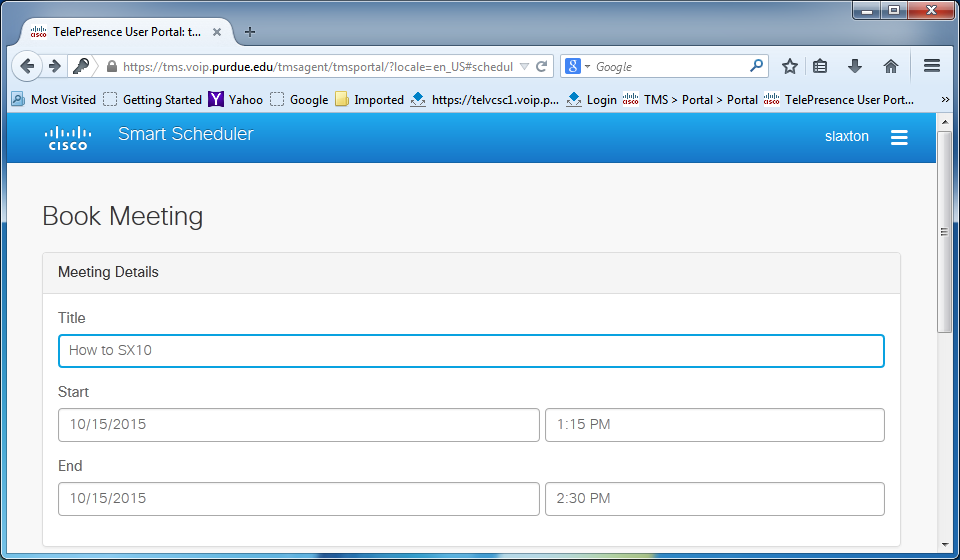Open the Firefox main menu button
The width and height of the screenshot is (960, 560).
[x=931, y=66]
